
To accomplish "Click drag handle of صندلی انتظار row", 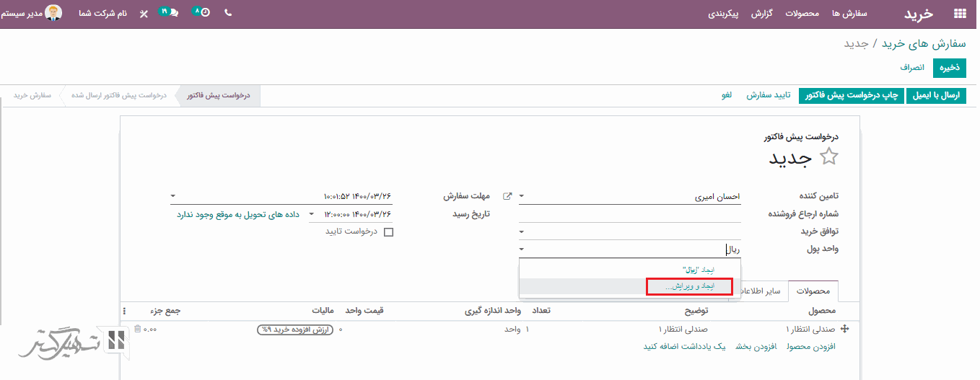I will [845, 329].
